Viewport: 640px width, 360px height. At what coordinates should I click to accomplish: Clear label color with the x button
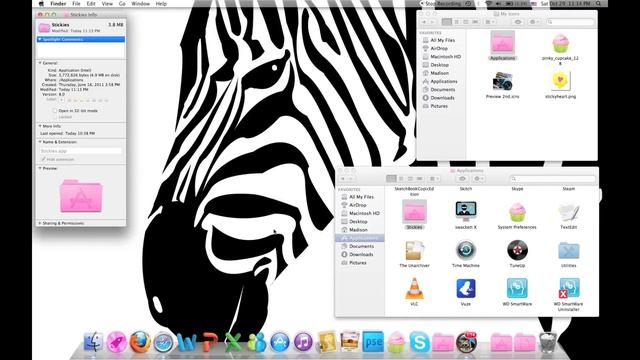[62, 100]
